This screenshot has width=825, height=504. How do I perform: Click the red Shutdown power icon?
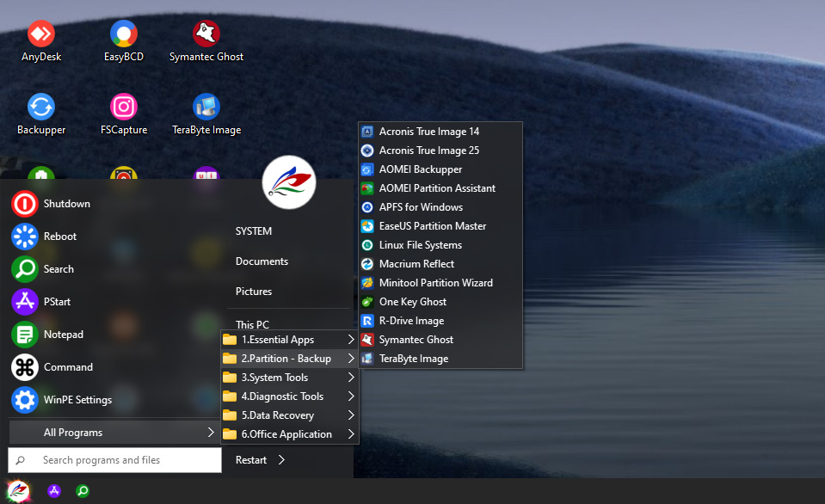(x=25, y=204)
